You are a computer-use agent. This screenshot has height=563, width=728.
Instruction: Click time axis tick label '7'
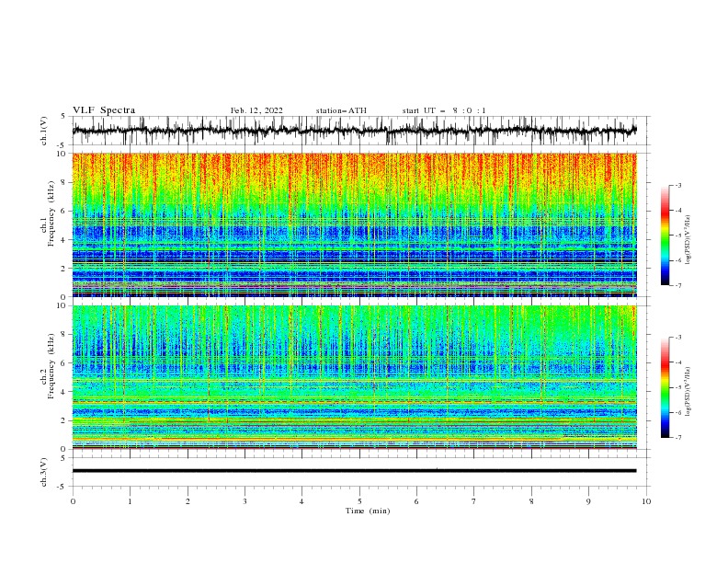click(474, 501)
